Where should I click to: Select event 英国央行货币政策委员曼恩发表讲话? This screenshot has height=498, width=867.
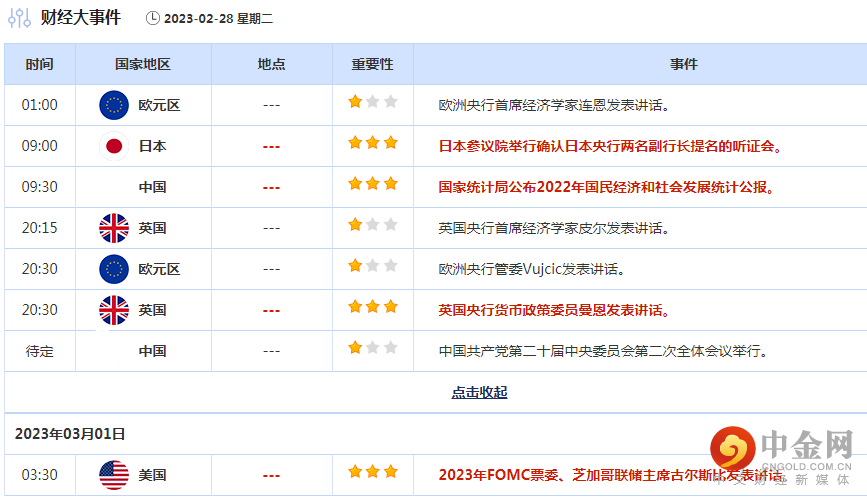pos(554,310)
